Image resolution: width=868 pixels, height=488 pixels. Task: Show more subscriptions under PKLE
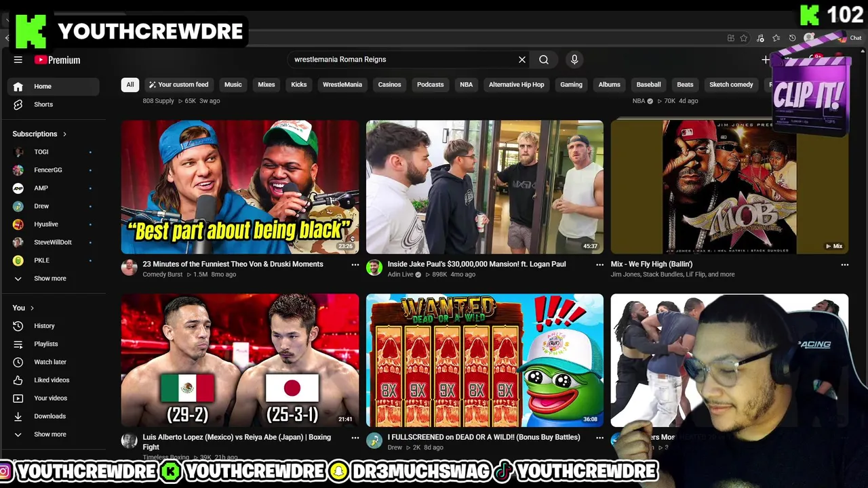click(x=54, y=279)
